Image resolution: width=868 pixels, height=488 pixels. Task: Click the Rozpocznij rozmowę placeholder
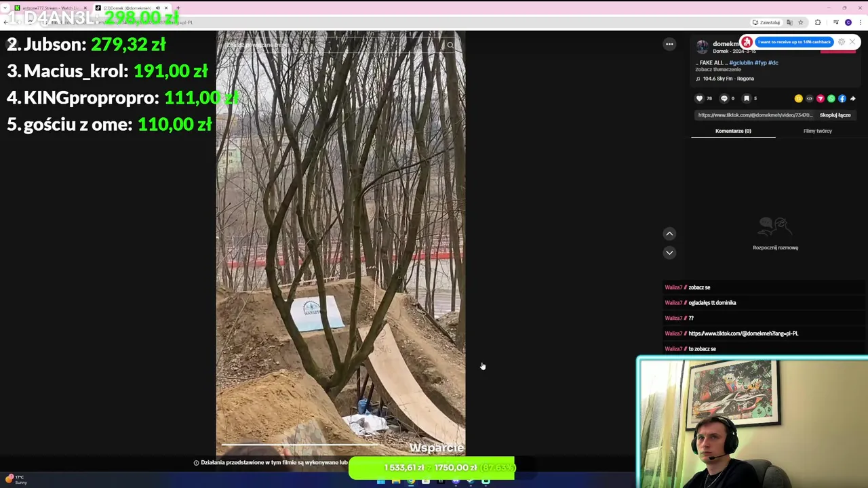[775, 235]
